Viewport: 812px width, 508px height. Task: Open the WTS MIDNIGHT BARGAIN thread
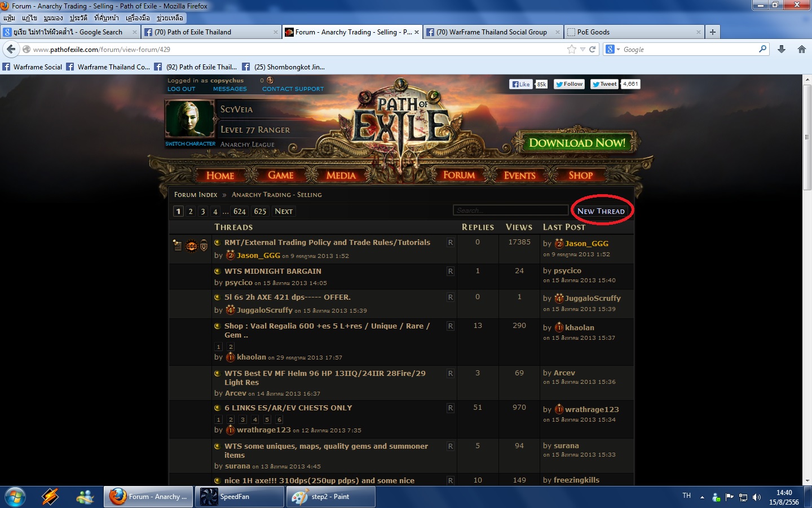(273, 271)
